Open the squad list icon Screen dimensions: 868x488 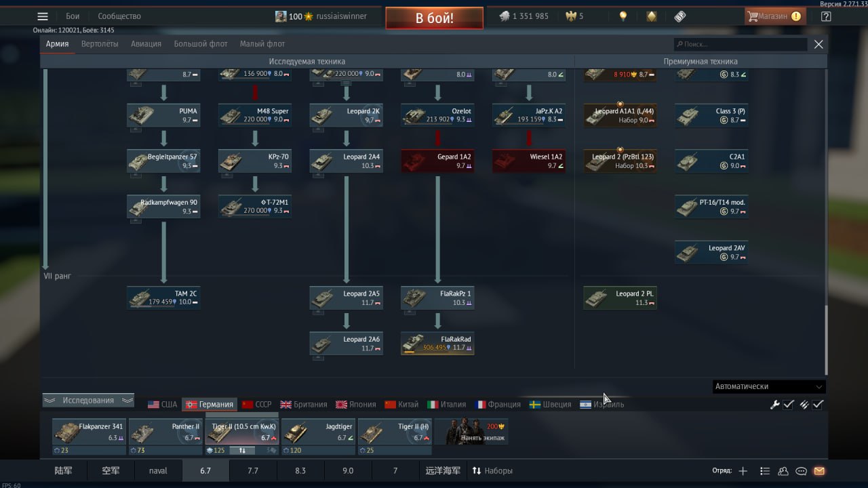765,471
